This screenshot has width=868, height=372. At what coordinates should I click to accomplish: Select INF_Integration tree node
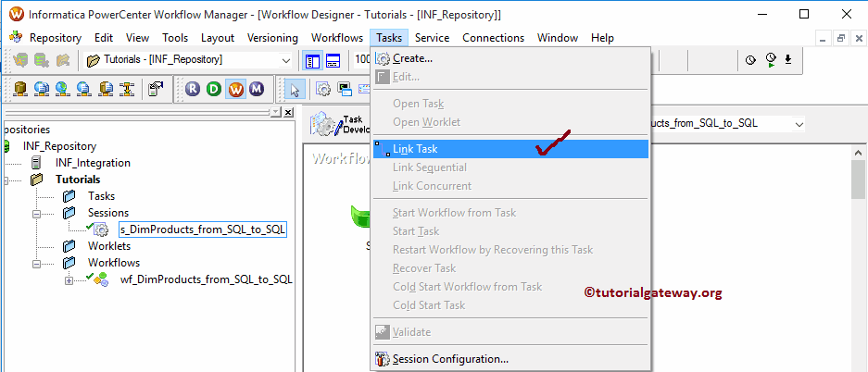pos(93,163)
